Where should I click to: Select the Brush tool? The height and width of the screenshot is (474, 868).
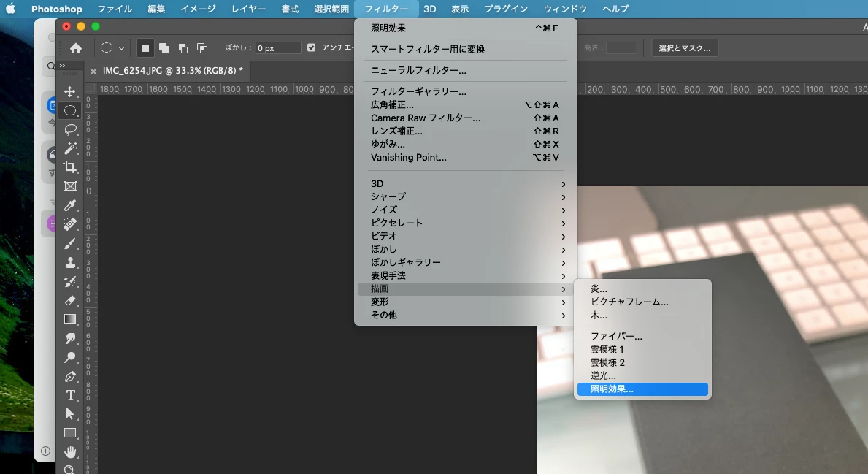coord(70,244)
